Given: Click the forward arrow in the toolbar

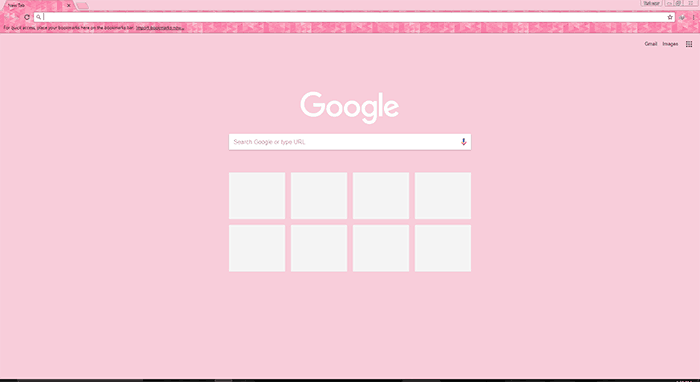Looking at the screenshot, I should (17, 17).
